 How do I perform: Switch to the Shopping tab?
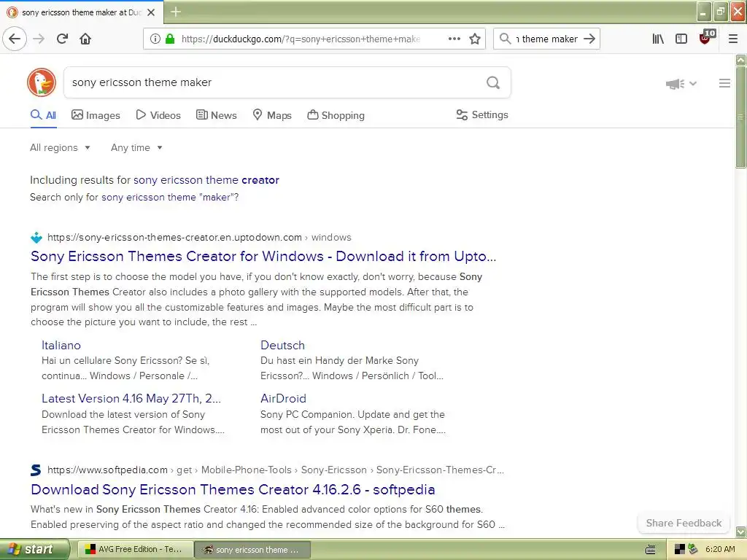click(x=336, y=115)
